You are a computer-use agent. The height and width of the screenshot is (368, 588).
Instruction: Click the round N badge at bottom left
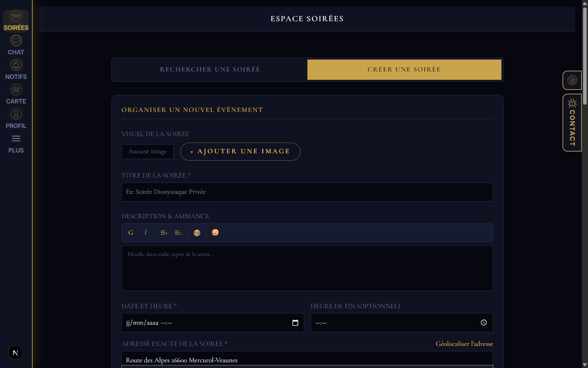click(16, 352)
